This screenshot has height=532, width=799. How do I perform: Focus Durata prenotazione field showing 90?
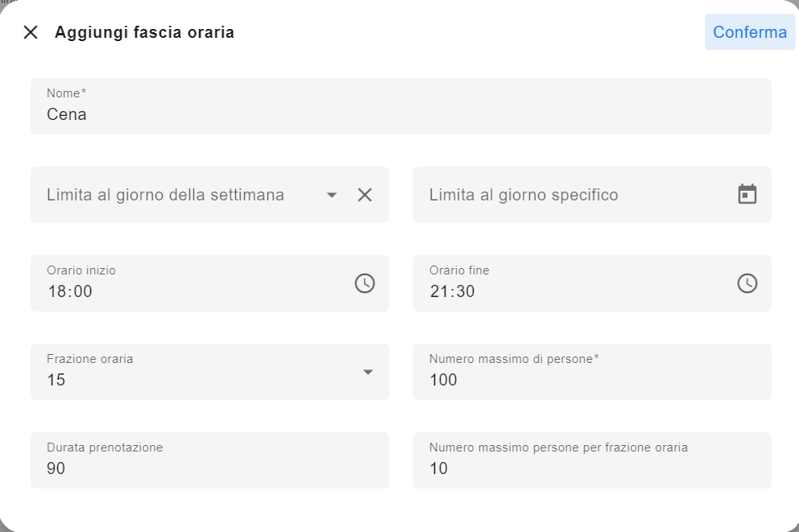pos(210,460)
